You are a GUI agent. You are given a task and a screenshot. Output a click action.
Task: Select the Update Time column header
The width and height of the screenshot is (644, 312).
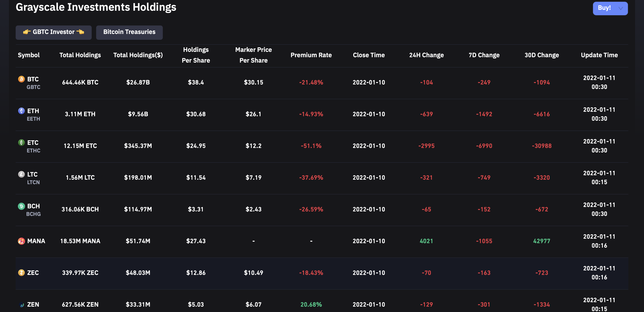pos(599,55)
